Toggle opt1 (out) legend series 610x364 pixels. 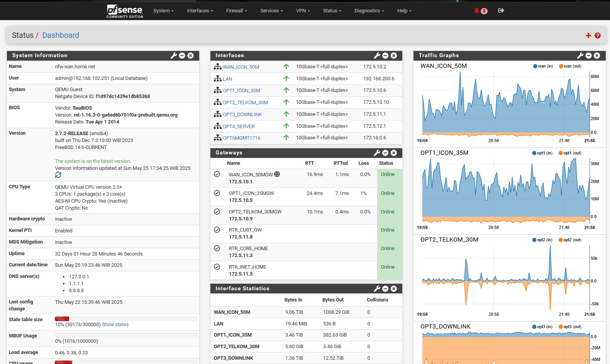pyautogui.click(x=570, y=153)
